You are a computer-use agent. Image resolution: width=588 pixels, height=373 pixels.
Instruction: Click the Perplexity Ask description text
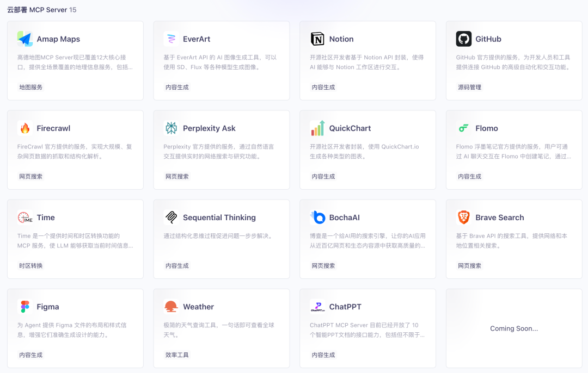click(219, 151)
